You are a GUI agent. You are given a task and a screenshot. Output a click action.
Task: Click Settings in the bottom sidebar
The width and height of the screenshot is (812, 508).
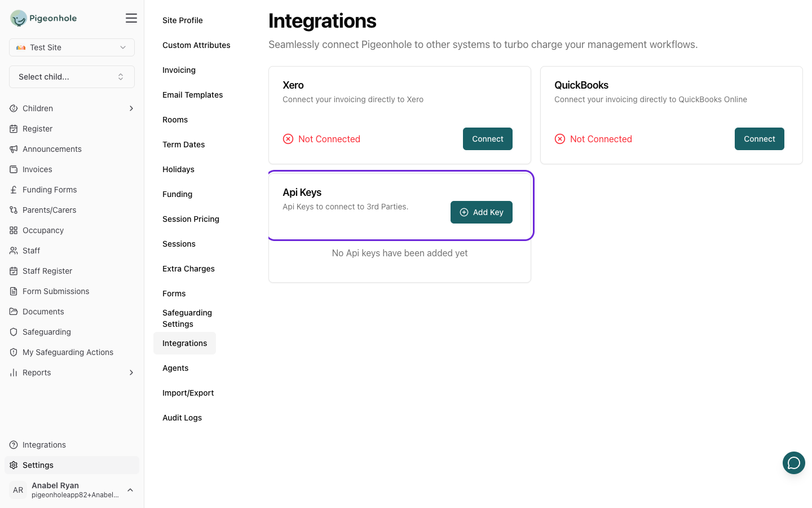(x=72, y=465)
